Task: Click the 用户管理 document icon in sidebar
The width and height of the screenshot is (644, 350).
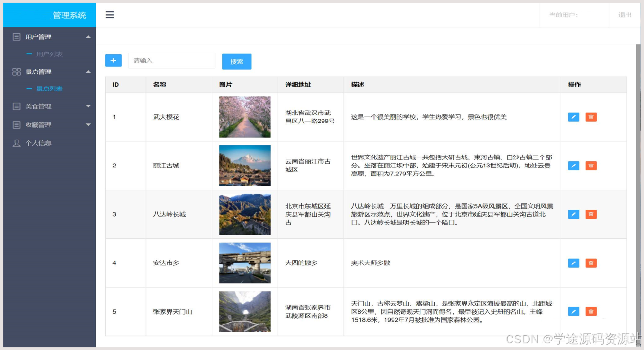Action: point(17,36)
